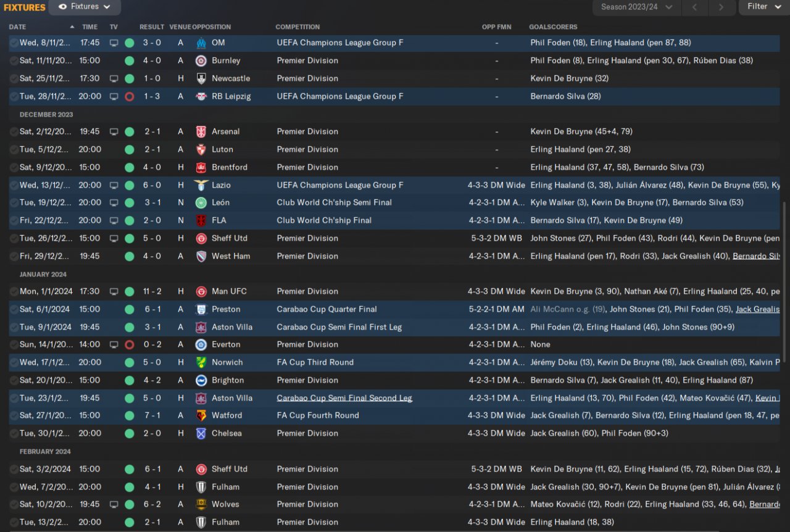Click the DECEMBER 2023 month heading
This screenshot has height=532, width=790.
click(x=46, y=115)
